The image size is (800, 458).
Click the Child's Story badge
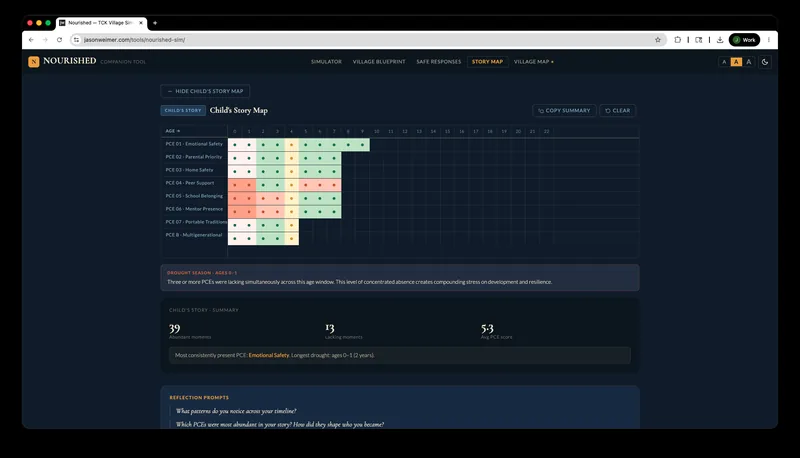pyautogui.click(x=183, y=110)
